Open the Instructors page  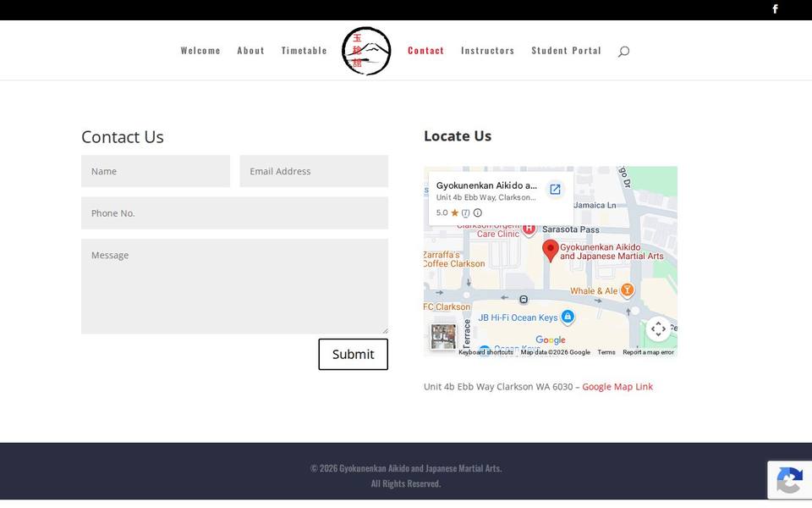click(488, 51)
